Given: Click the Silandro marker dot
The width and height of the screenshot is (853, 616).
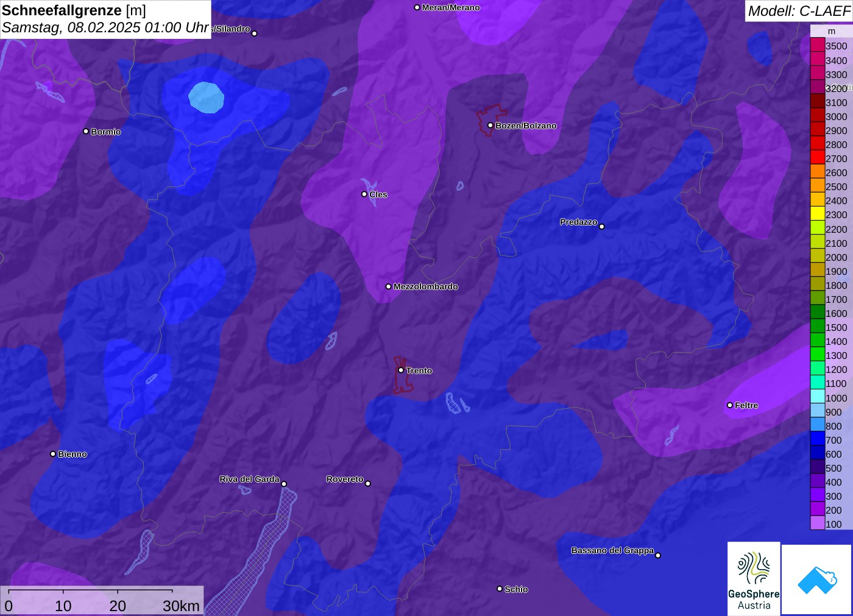Looking at the screenshot, I should [255, 34].
